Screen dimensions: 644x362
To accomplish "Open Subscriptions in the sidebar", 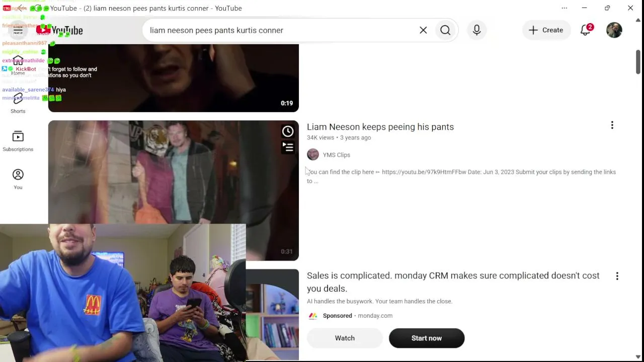I will (x=18, y=141).
